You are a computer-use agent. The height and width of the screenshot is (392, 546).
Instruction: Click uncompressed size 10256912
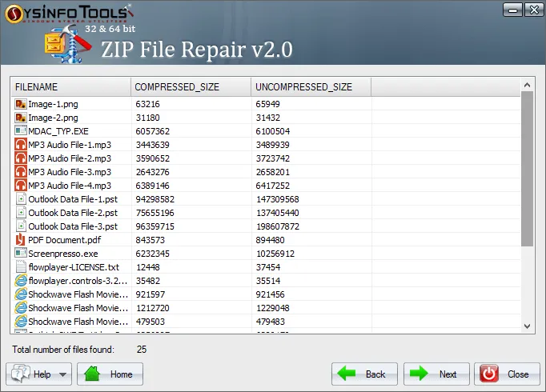click(x=275, y=254)
